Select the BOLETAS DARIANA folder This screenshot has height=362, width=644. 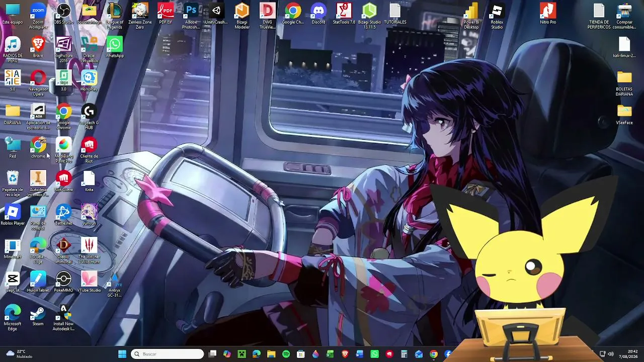(x=624, y=83)
